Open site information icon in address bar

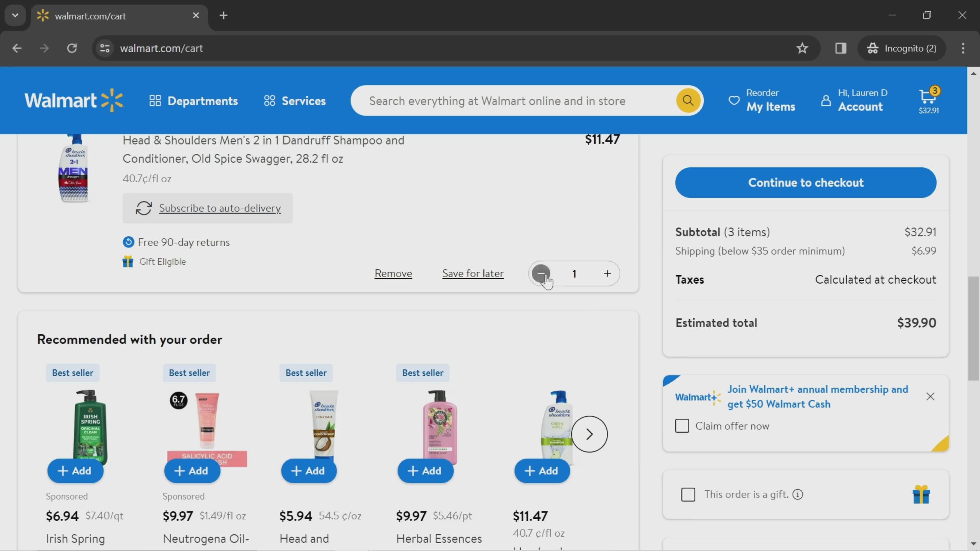(105, 48)
